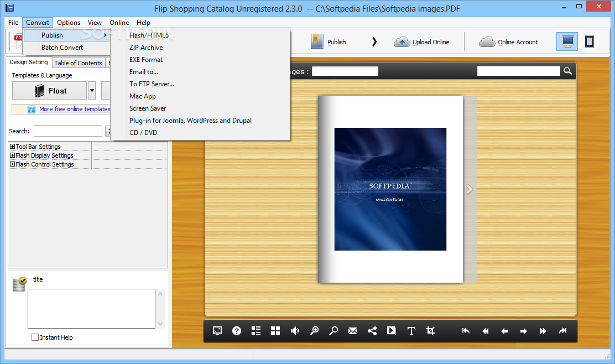Click the search magnifier in bottom toolbar
Screen dimensions: 615x364
click(333, 331)
